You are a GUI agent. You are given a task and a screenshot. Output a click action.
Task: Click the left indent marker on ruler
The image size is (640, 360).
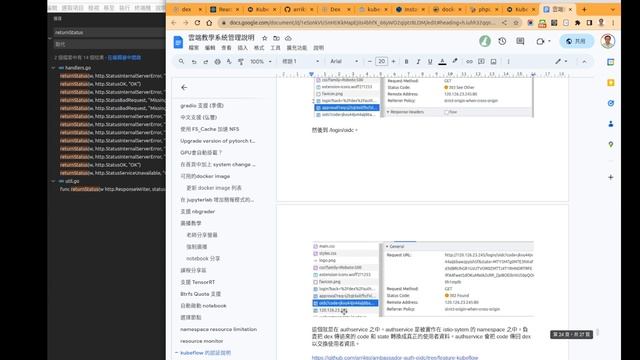(x=311, y=74)
